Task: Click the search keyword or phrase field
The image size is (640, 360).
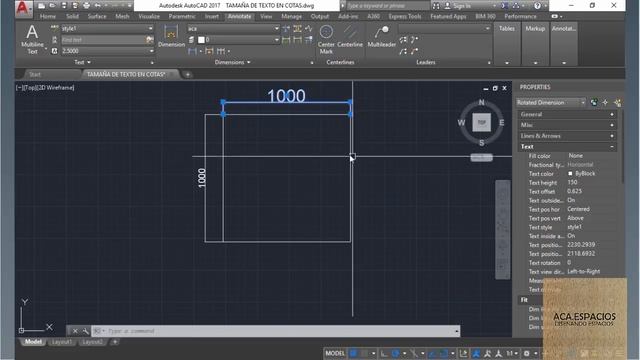Action: point(387,6)
